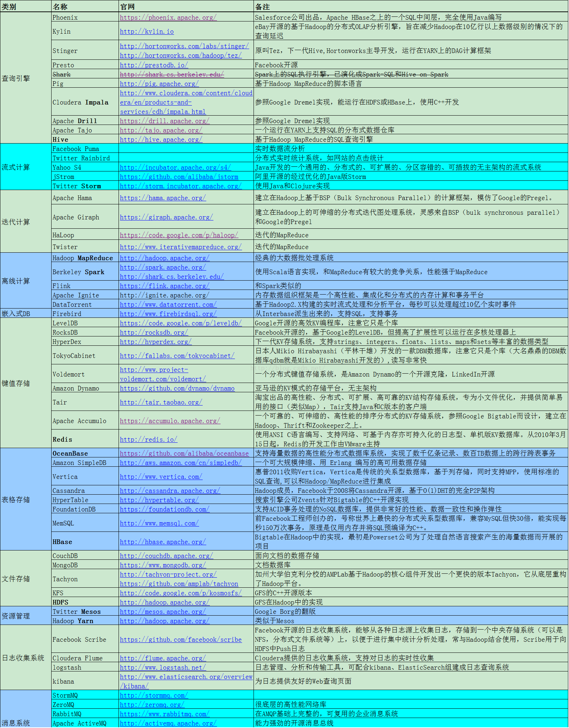Visit the www.firebirdsql.org link

168,314
